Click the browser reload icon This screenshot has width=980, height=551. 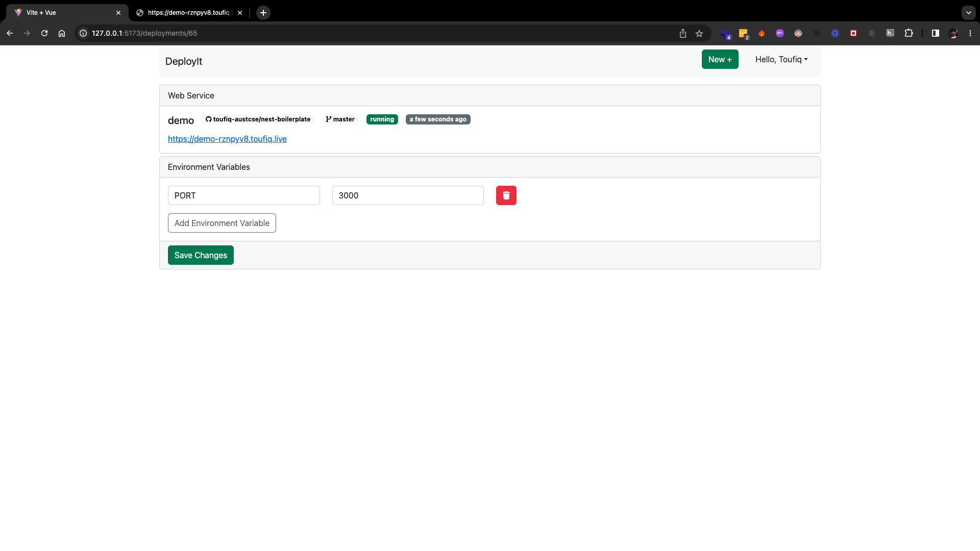[44, 33]
